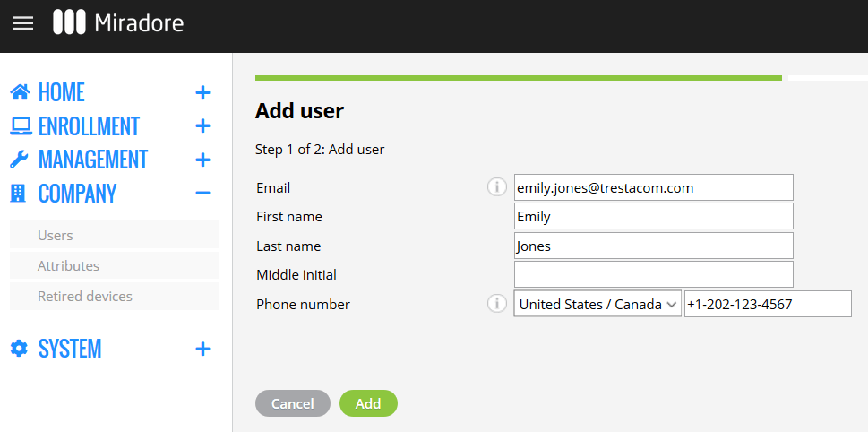Screen dimensions: 868x432
Task: Click the phone number text field
Action: [768, 304]
